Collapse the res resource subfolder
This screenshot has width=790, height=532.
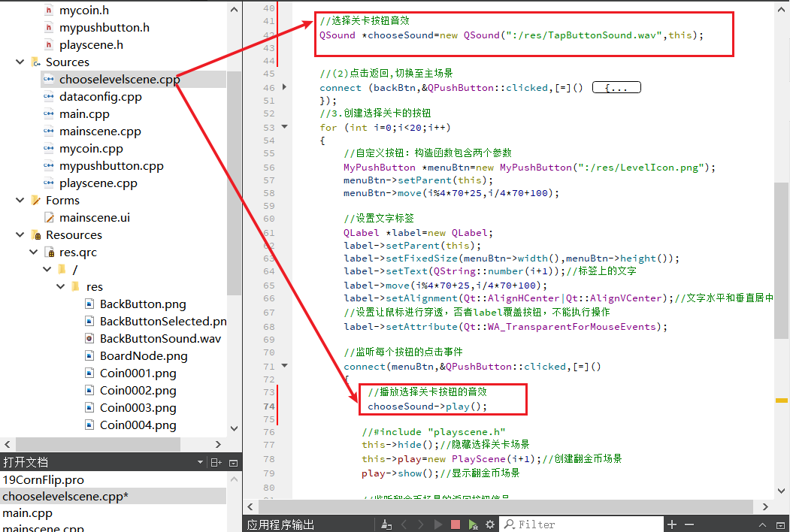click(x=60, y=286)
